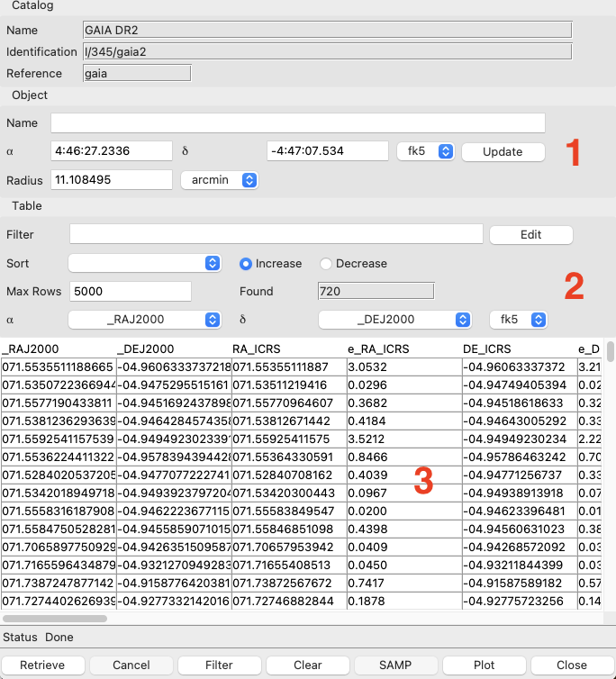Open the _RAJ2000 alpha column dropdown
The width and height of the screenshot is (616, 679).
[x=145, y=320]
